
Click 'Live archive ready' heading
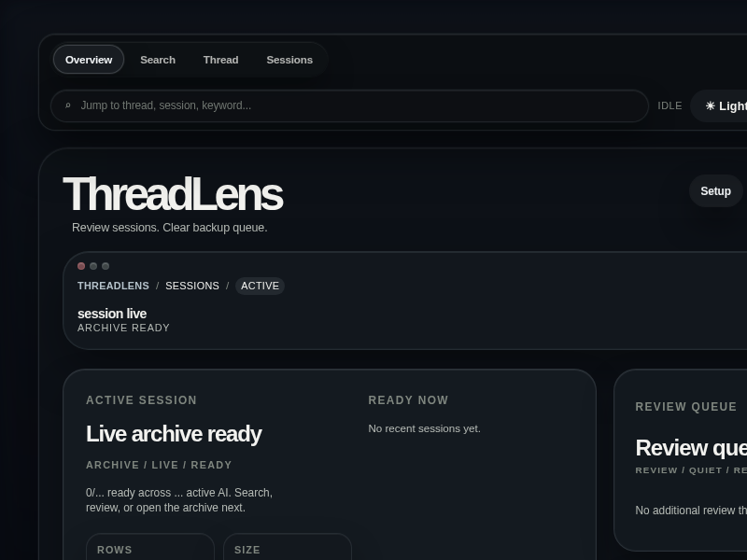[x=174, y=434]
